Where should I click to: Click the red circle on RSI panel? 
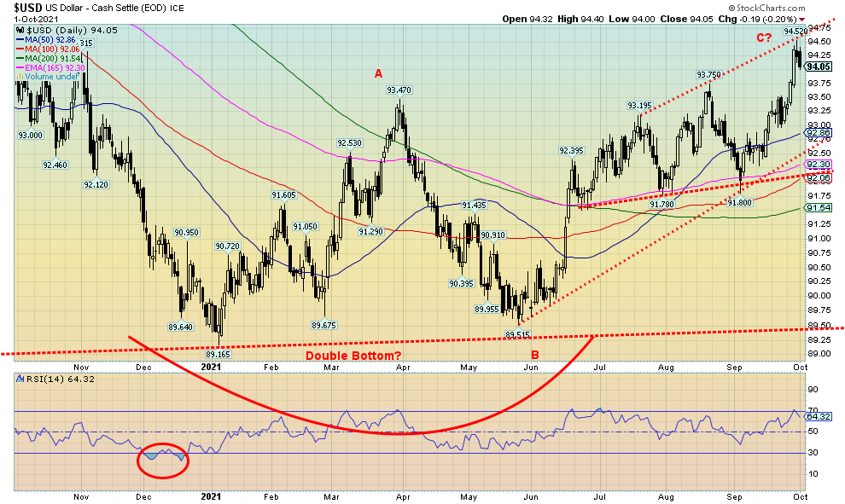click(x=162, y=458)
